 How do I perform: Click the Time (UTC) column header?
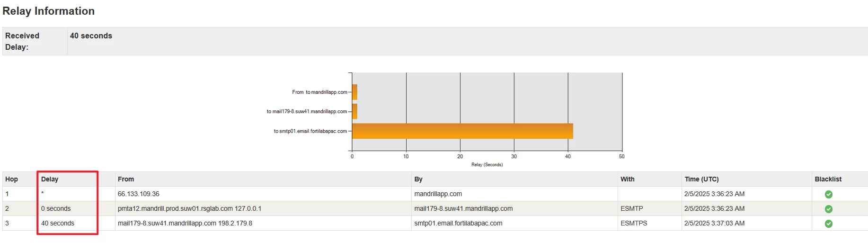pyautogui.click(x=701, y=179)
